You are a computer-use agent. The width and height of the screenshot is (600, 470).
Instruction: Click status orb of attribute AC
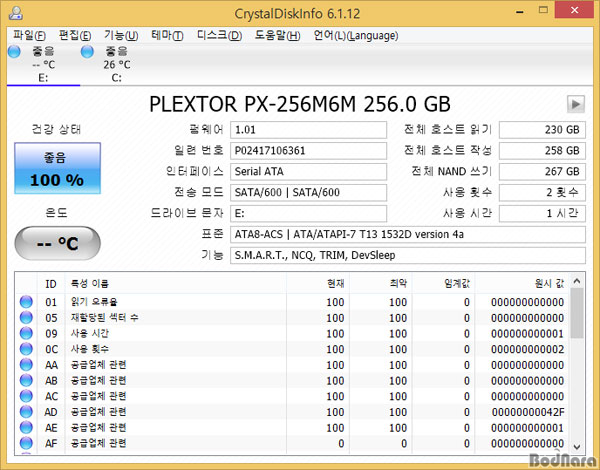click(26, 396)
